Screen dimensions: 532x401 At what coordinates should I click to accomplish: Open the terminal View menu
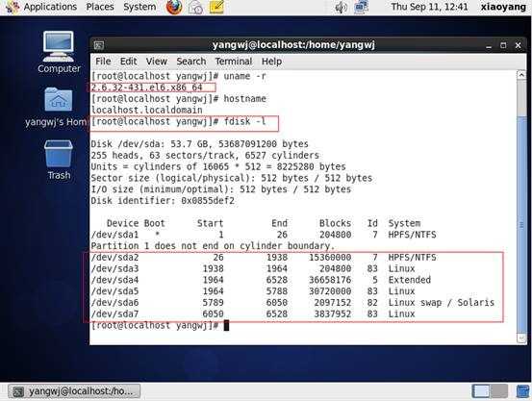point(157,62)
